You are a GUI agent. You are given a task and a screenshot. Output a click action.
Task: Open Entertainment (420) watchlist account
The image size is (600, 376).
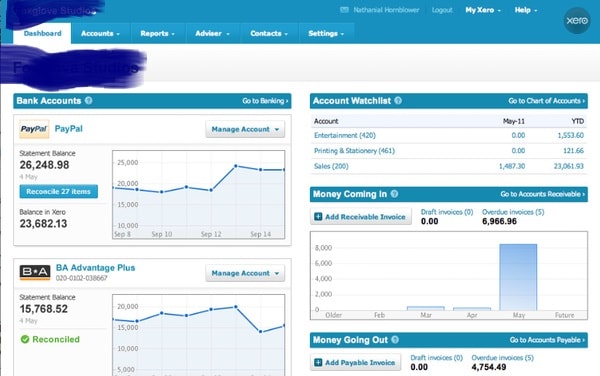point(345,135)
